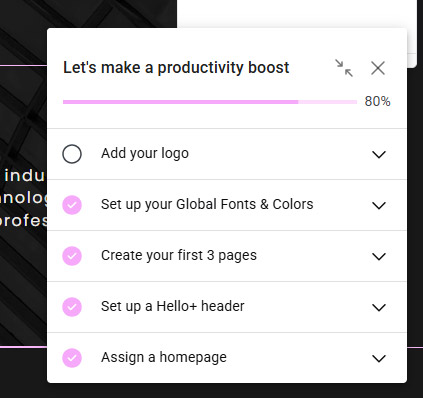
Task: Expand the Global Fonts & Colors chevron
Action: 379,205
